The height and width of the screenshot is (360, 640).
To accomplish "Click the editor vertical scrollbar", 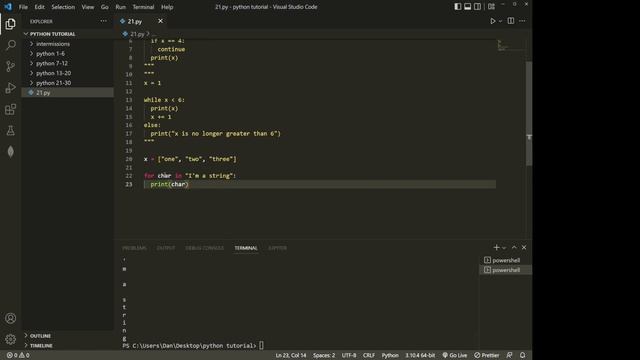I will click(x=529, y=113).
